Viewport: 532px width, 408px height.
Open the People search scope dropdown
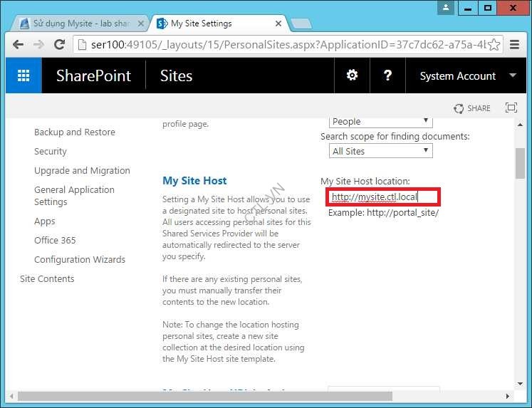click(381, 121)
